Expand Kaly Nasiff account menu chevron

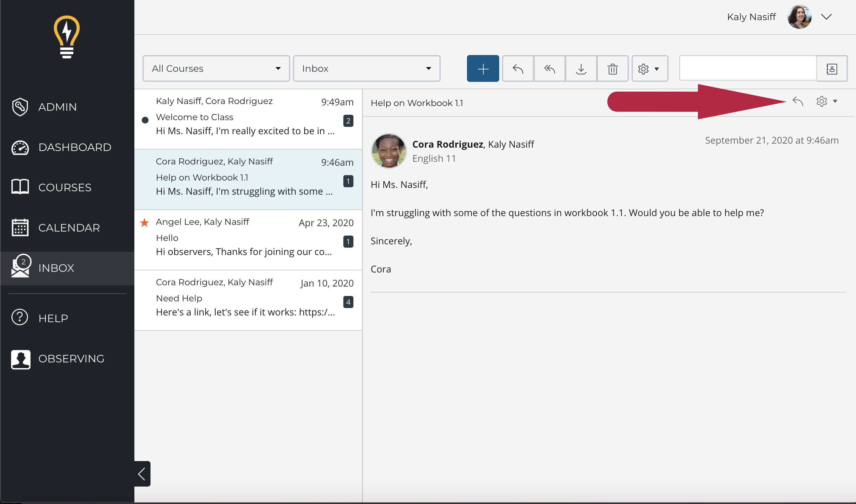point(826,17)
